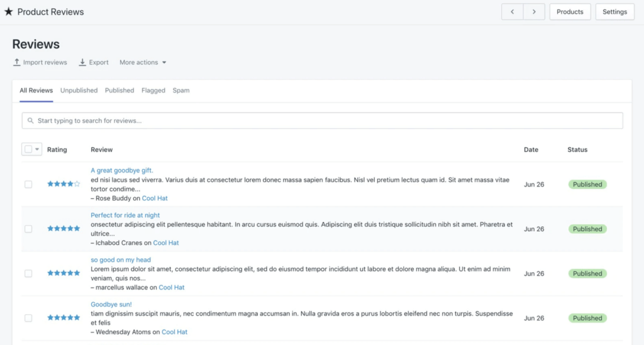Click the Export download icon

82,62
